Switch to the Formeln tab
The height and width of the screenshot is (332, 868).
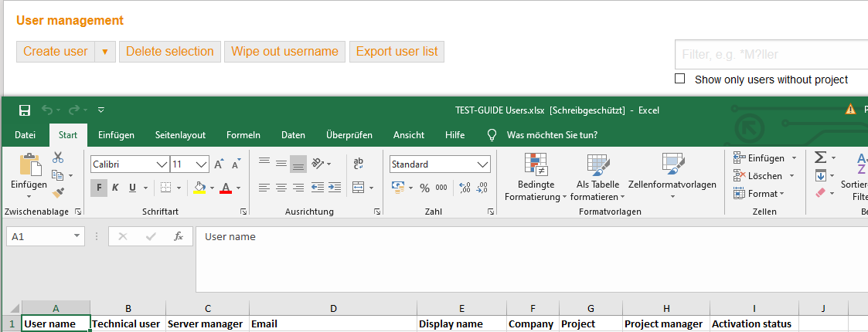(243, 135)
